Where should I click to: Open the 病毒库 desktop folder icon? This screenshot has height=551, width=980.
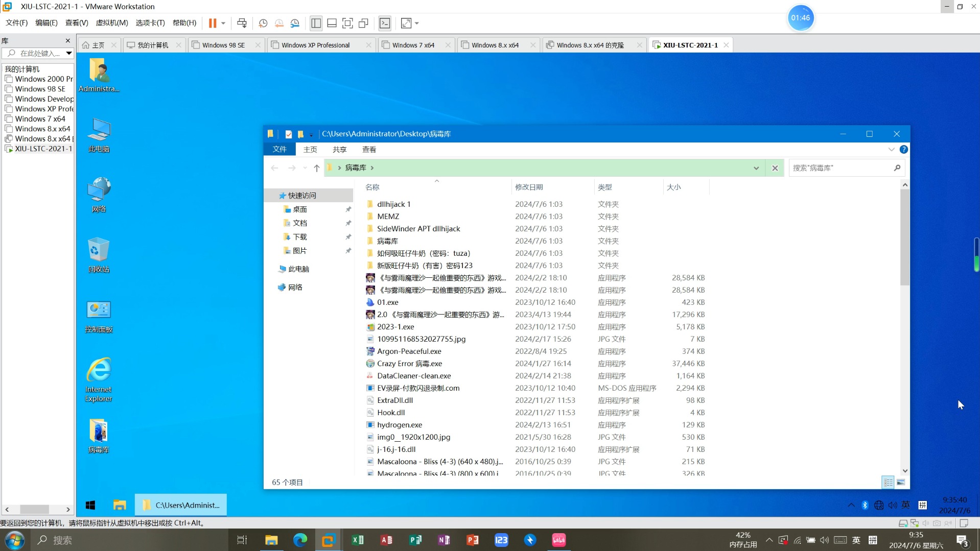click(99, 436)
